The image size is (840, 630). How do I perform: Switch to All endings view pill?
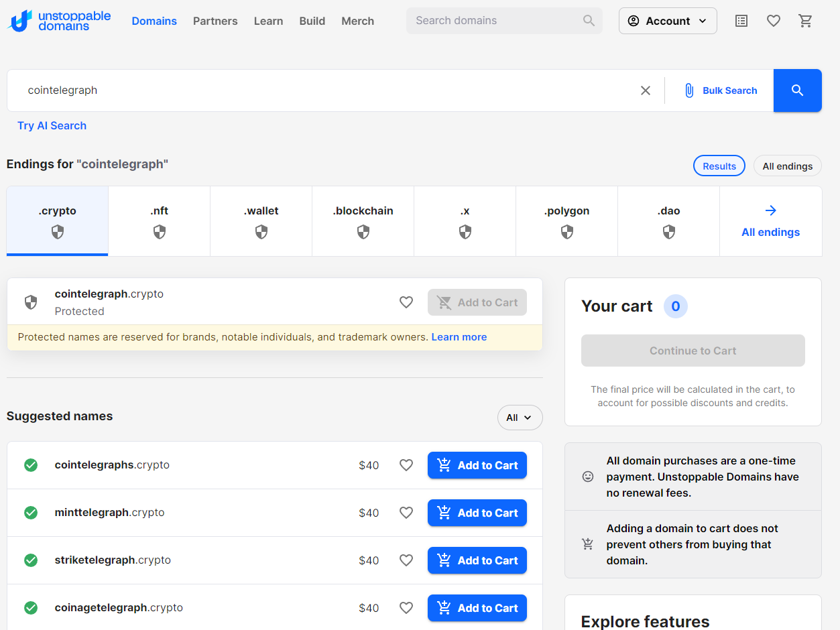point(788,166)
